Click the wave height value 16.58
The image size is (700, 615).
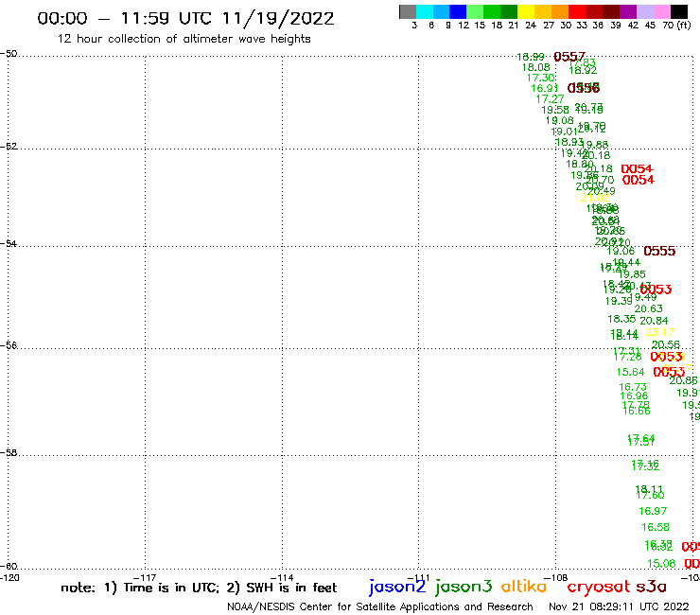point(656,527)
